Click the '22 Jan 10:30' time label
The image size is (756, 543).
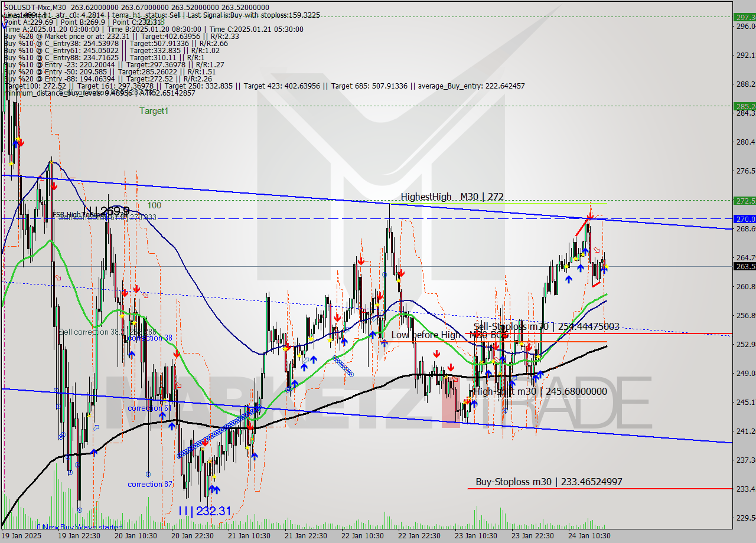tap(363, 536)
